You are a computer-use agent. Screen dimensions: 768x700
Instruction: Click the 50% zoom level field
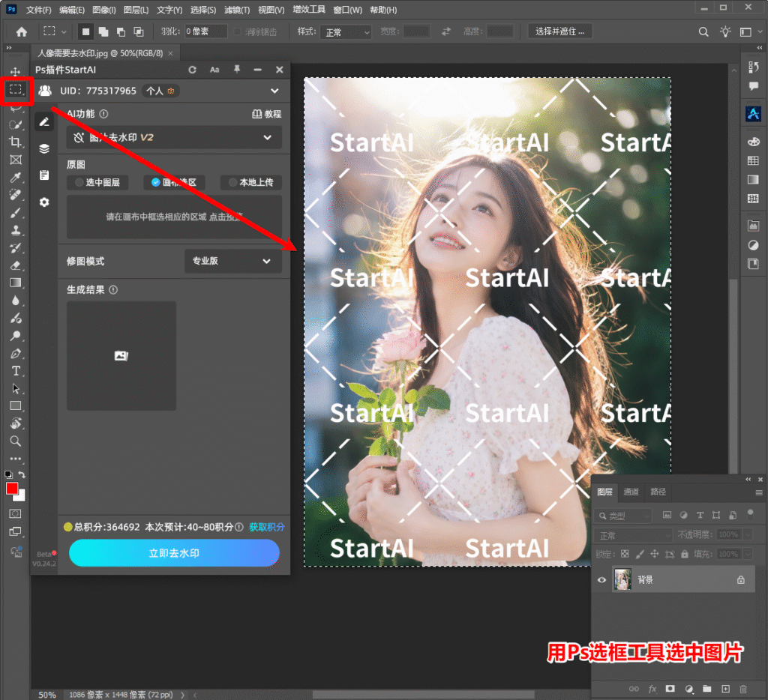pos(47,695)
